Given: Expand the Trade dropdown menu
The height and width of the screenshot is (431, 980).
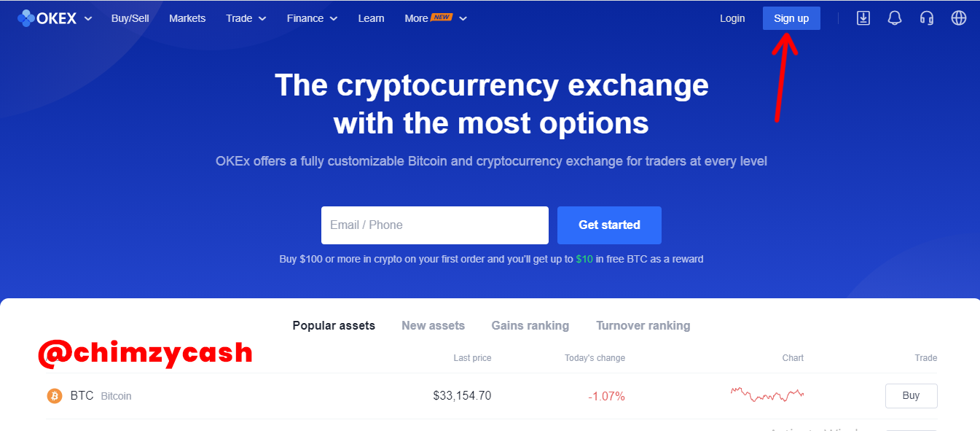Looking at the screenshot, I should [246, 18].
